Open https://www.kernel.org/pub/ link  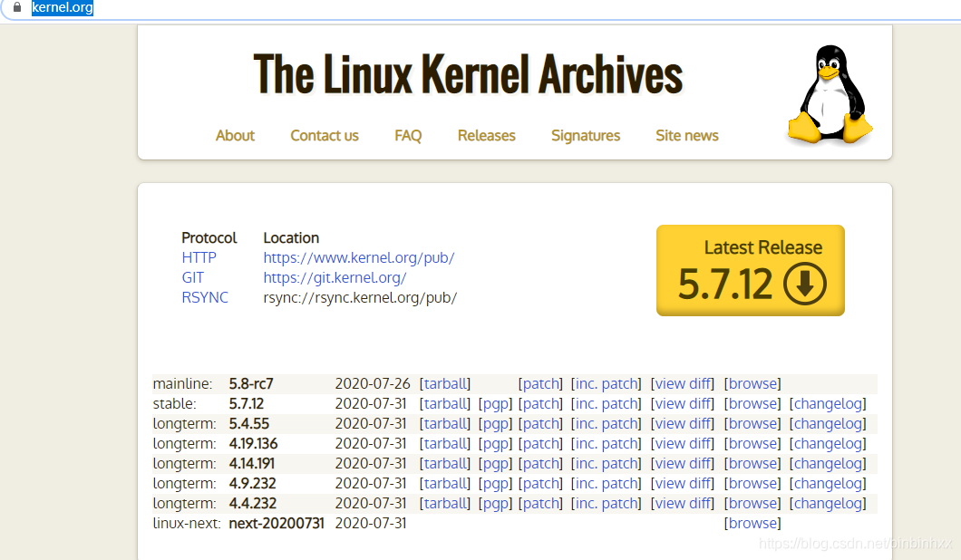point(359,258)
